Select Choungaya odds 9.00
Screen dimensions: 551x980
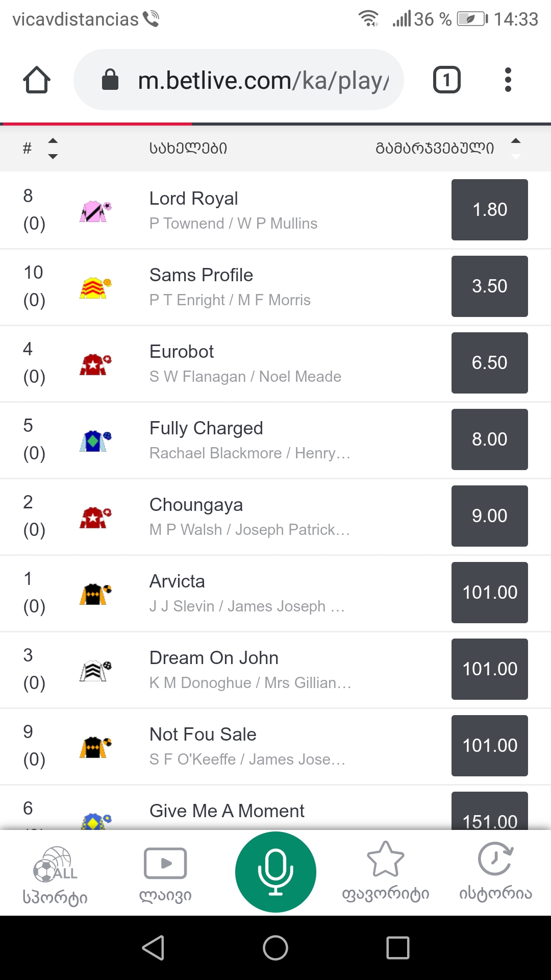click(x=489, y=516)
